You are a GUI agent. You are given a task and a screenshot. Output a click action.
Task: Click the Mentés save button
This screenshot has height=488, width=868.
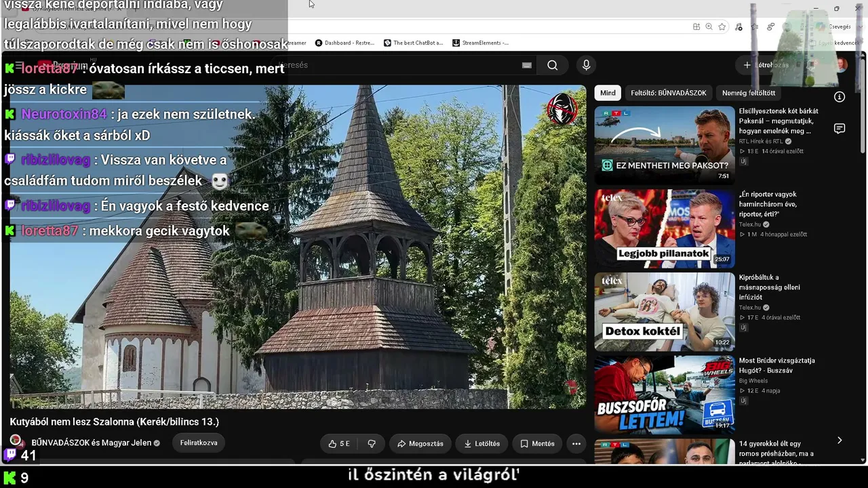click(x=537, y=444)
